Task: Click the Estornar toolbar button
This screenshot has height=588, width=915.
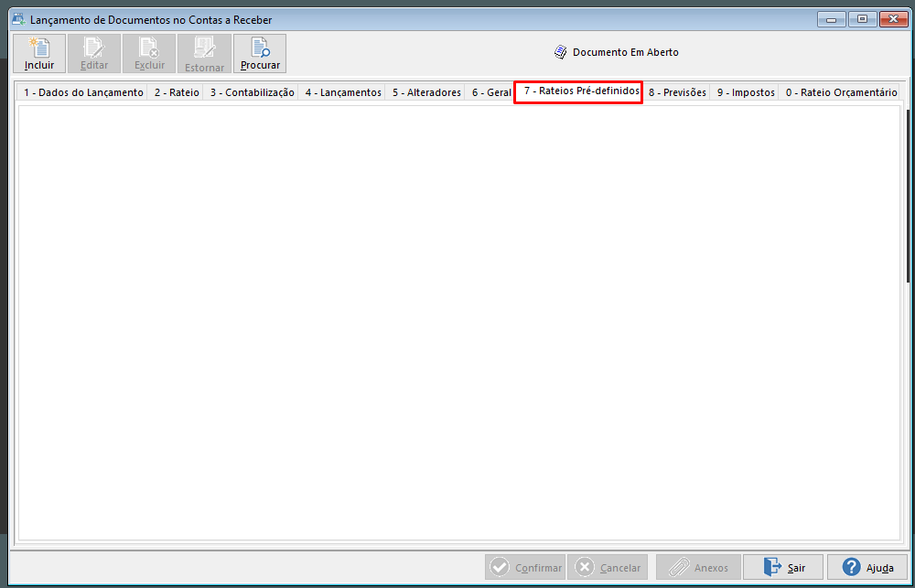Action: coord(204,54)
